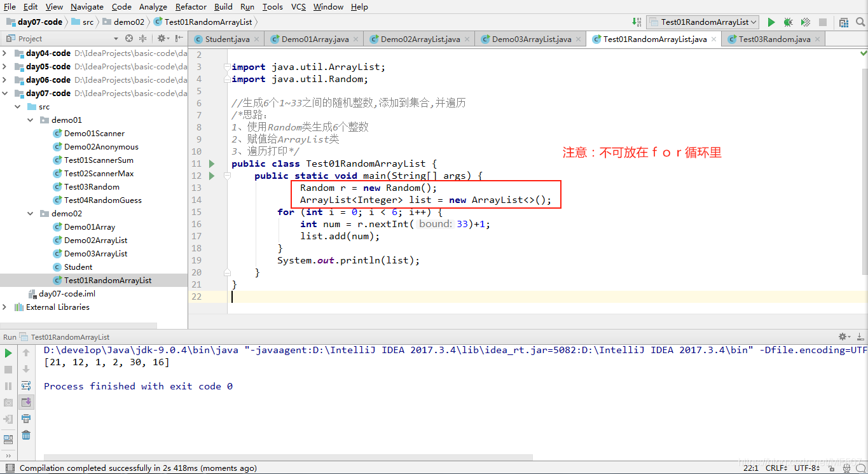Click the cursor position 22:1 indicator
Viewport: 868px width, 474px height.
pyautogui.click(x=751, y=468)
